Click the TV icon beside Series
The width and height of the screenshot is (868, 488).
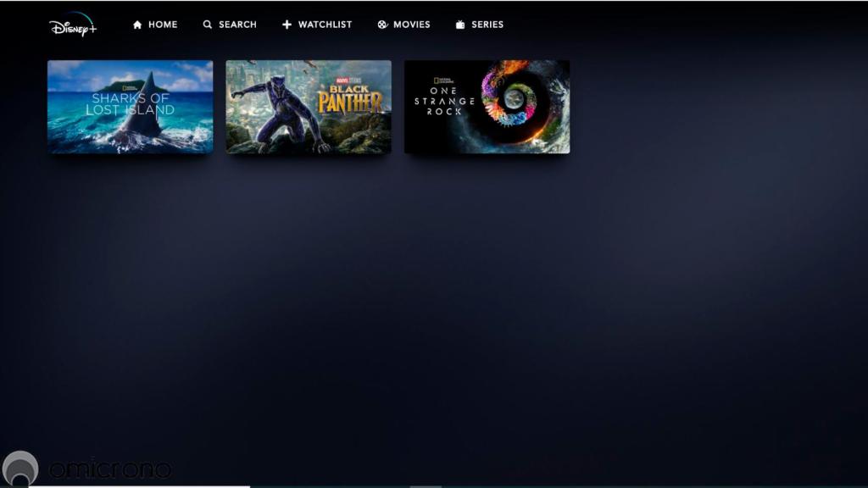pyautogui.click(x=460, y=25)
